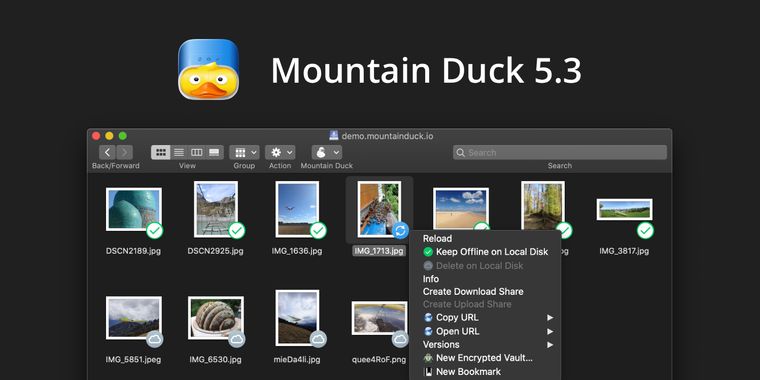Click the green check badge on IMG_3817.jpg
The height and width of the screenshot is (380, 760).
click(645, 231)
